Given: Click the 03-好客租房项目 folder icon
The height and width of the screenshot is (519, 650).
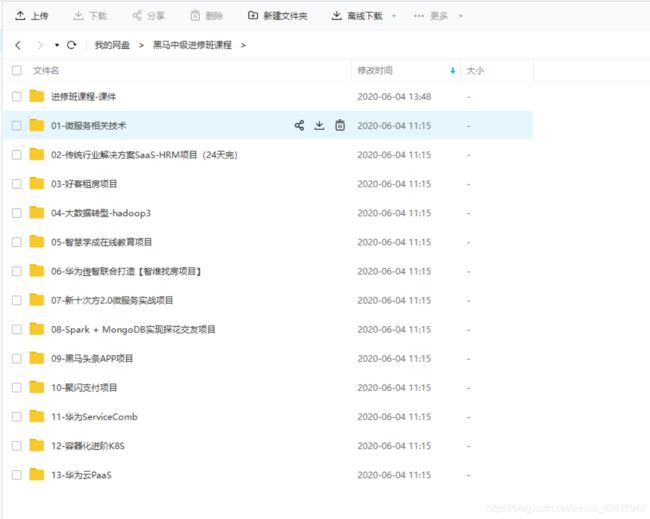Looking at the screenshot, I should [36, 183].
